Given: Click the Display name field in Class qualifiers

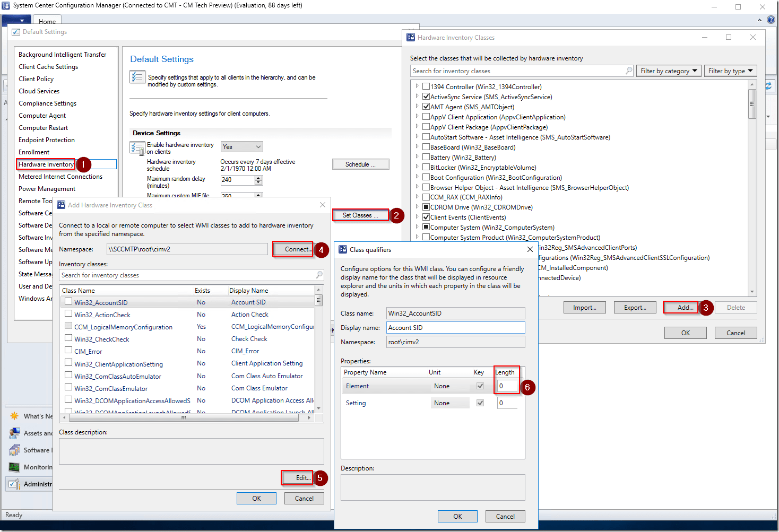Looking at the screenshot, I should tap(455, 328).
